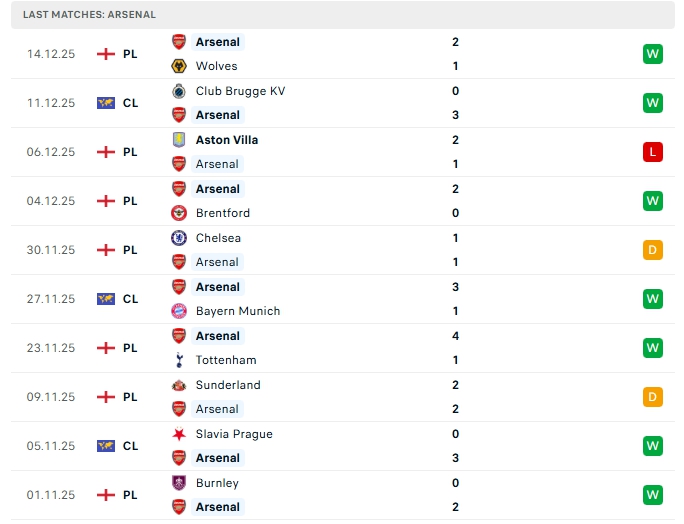Click the D badge for Sunderland match

tap(653, 397)
